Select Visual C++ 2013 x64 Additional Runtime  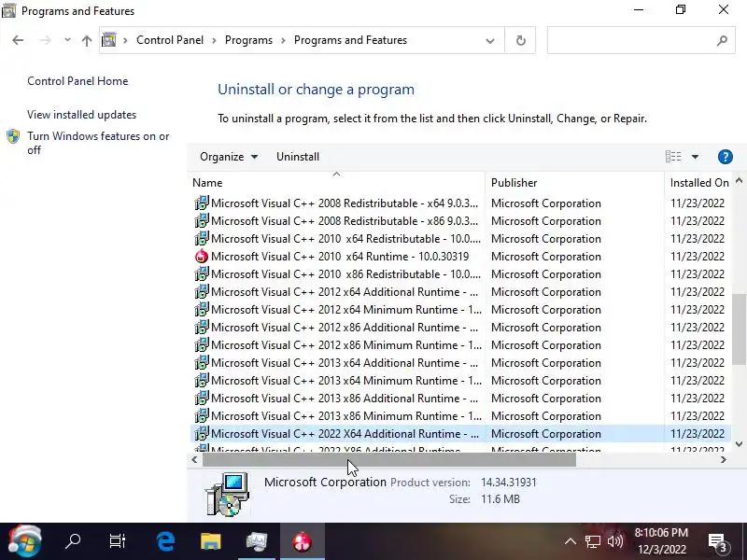point(460,363)
